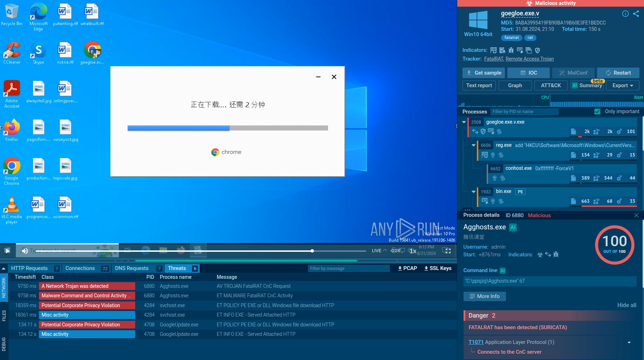The width and height of the screenshot is (644, 360).
Task: Click the share icon in the task header
Action: tap(636, 14)
